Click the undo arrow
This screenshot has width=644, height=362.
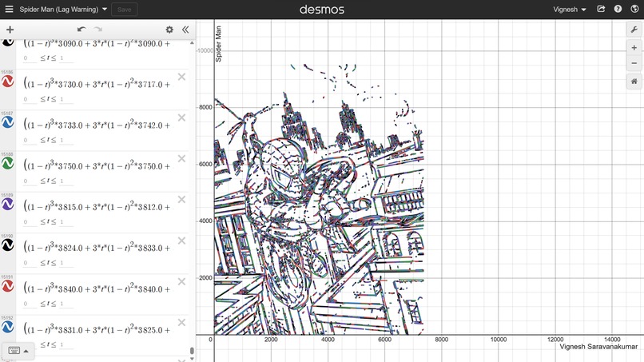(81, 30)
